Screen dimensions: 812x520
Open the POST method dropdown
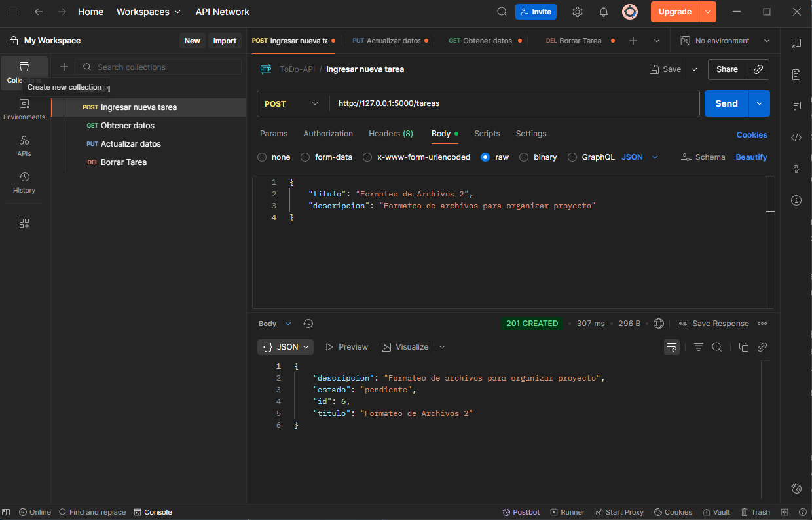pyautogui.click(x=291, y=103)
